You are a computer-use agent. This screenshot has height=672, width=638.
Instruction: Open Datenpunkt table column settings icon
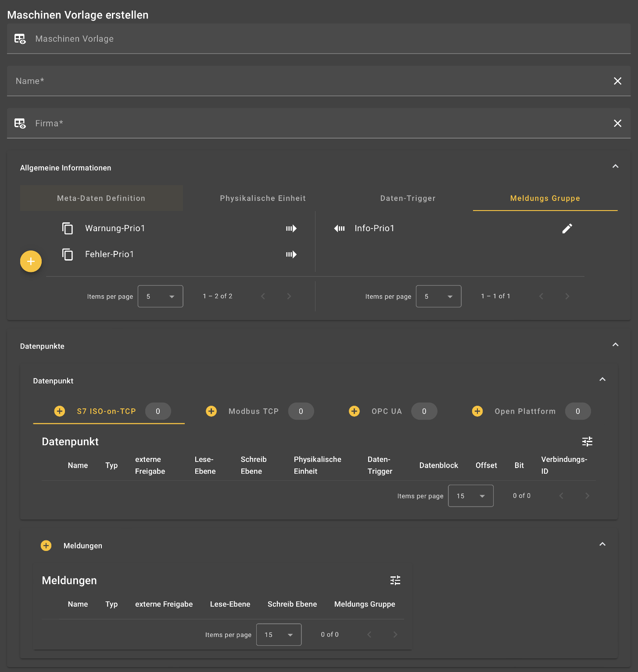587,441
